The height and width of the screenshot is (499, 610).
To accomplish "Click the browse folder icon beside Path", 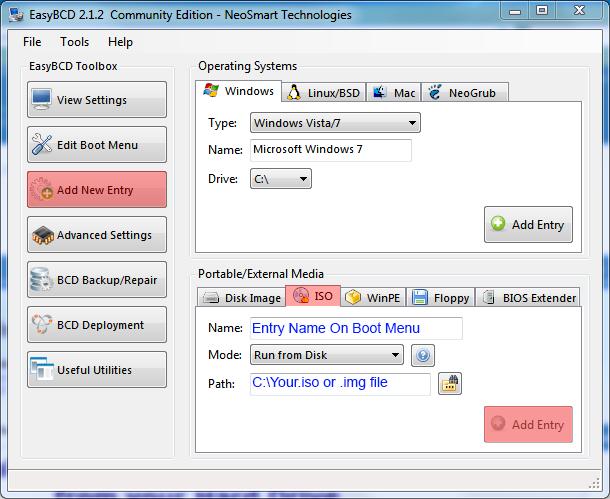I will [x=450, y=383].
